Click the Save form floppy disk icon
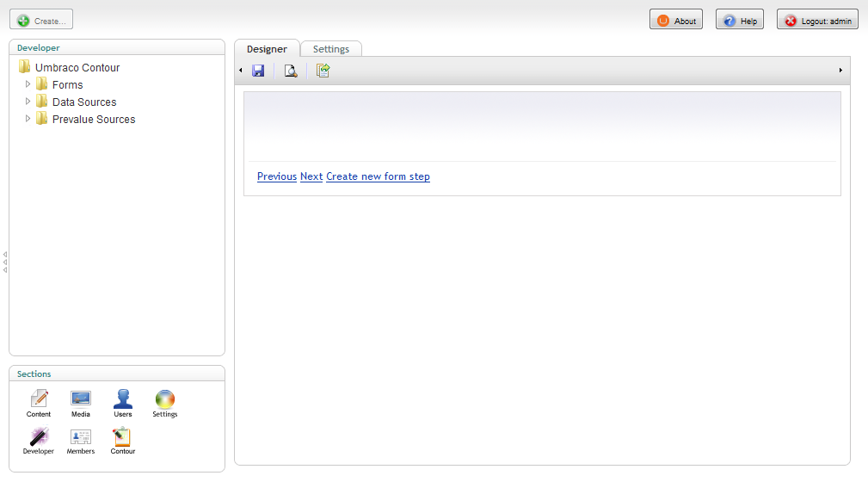The image size is (868, 488). tap(258, 71)
